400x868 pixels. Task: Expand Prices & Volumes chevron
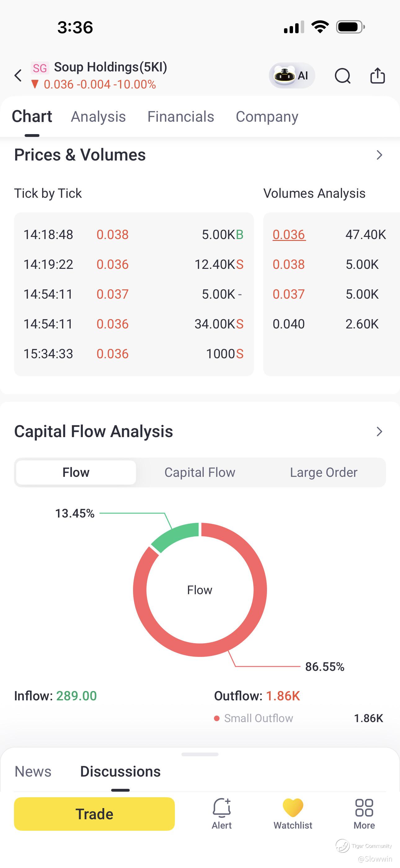(380, 155)
